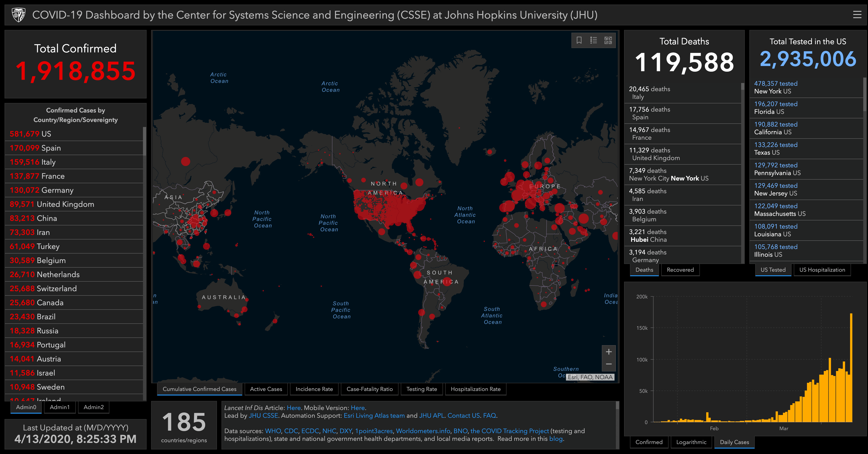Open the blog link
The width and height of the screenshot is (868, 454).
coord(556,439)
